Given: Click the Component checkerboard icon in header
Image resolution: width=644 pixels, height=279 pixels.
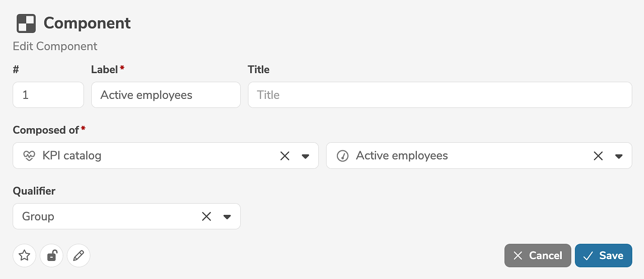Looking at the screenshot, I should 26,23.
